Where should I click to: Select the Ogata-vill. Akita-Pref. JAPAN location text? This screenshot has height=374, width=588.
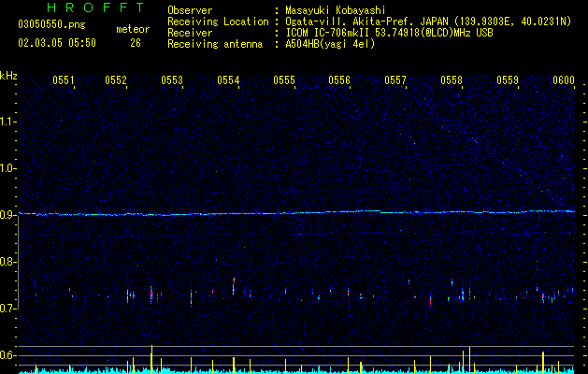point(428,22)
